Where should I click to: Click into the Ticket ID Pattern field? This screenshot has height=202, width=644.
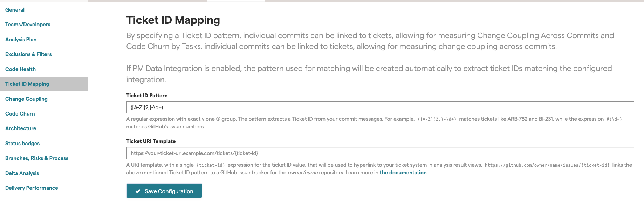click(380, 107)
